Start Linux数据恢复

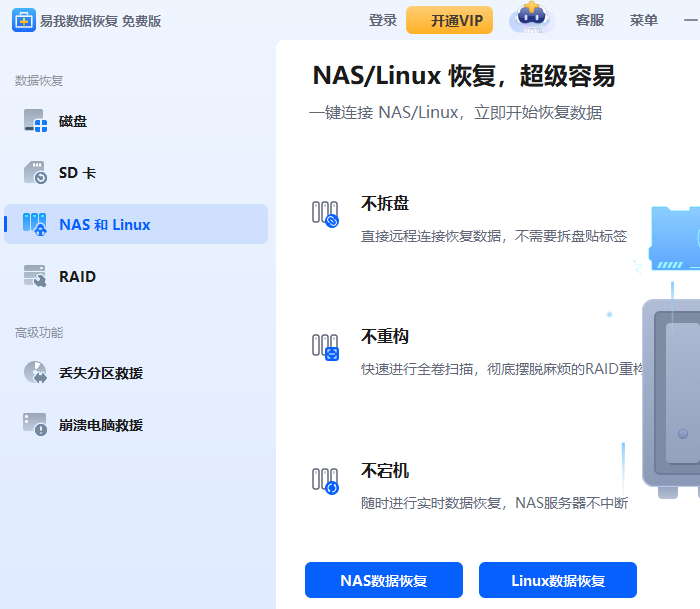pos(558,580)
